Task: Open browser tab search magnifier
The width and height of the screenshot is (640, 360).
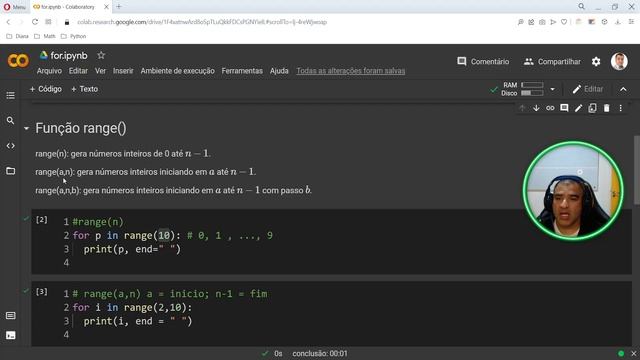Action: point(581,7)
